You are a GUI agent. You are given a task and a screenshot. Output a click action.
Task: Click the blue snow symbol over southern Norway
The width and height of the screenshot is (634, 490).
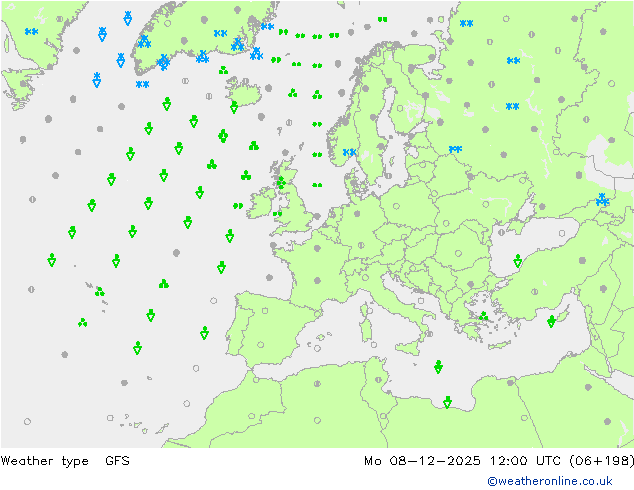point(349,152)
